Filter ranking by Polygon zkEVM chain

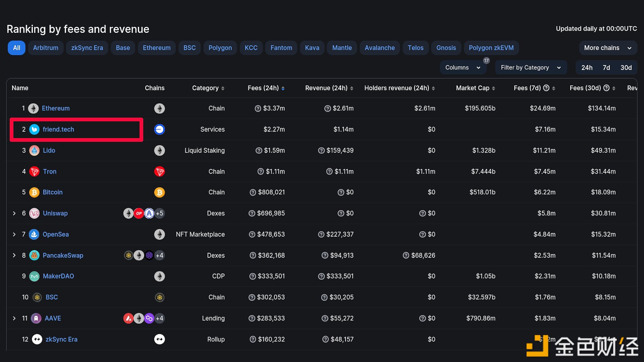[x=491, y=48]
